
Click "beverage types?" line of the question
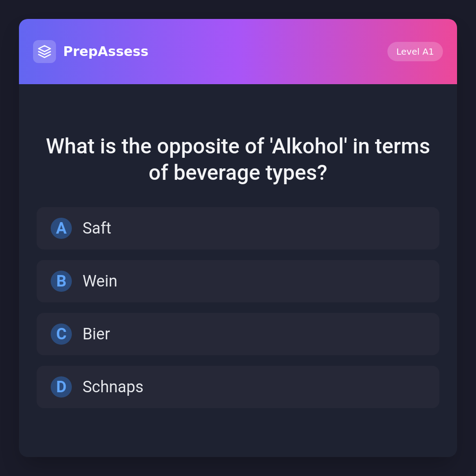[x=238, y=173]
